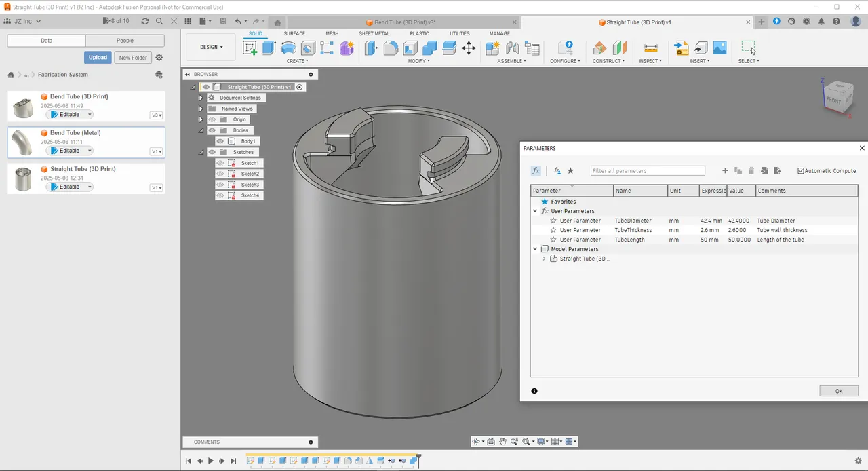Click the add user parameter plus icon
This screenshot has width=868, height=471.
(725, 171)
